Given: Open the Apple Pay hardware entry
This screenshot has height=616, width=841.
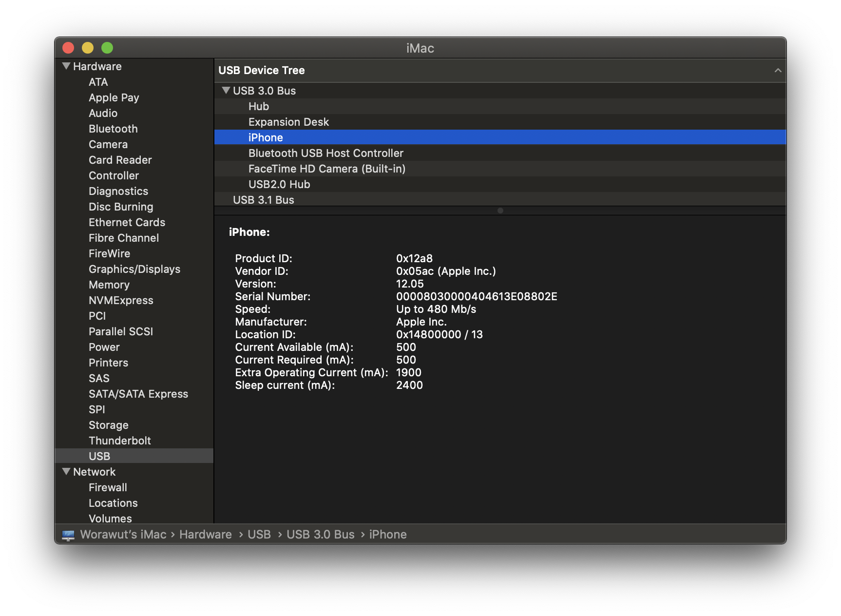Looking at the screenshot, I should tap(114, 97).
